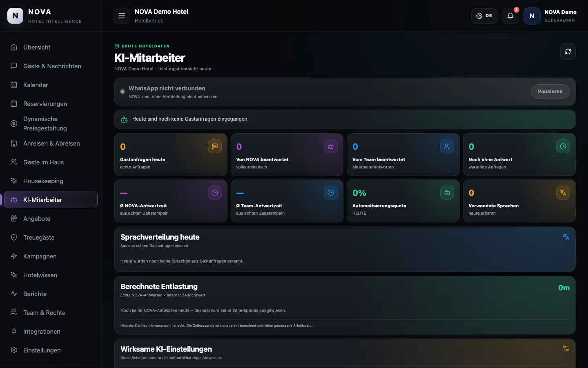Click the Noch ohne Antwort clock icon
The width and height of the screenshot is (588, 368).
click(x=563, y=146)
